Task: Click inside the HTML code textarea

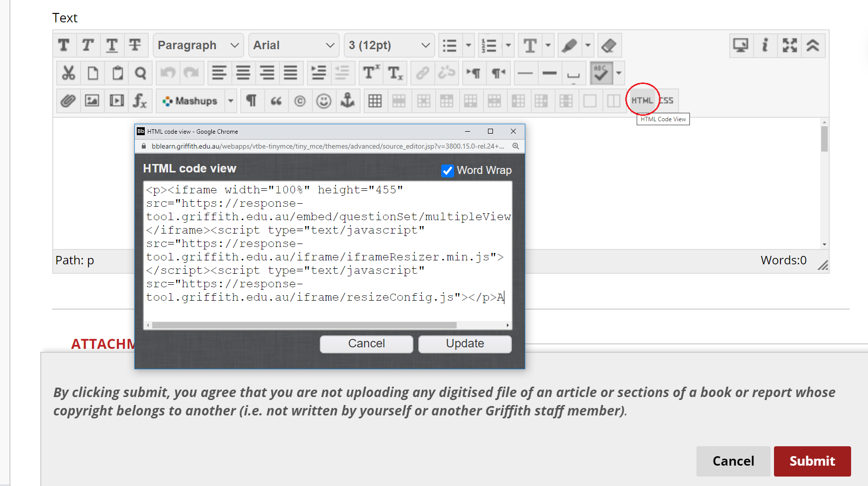Action: (327, 251)
